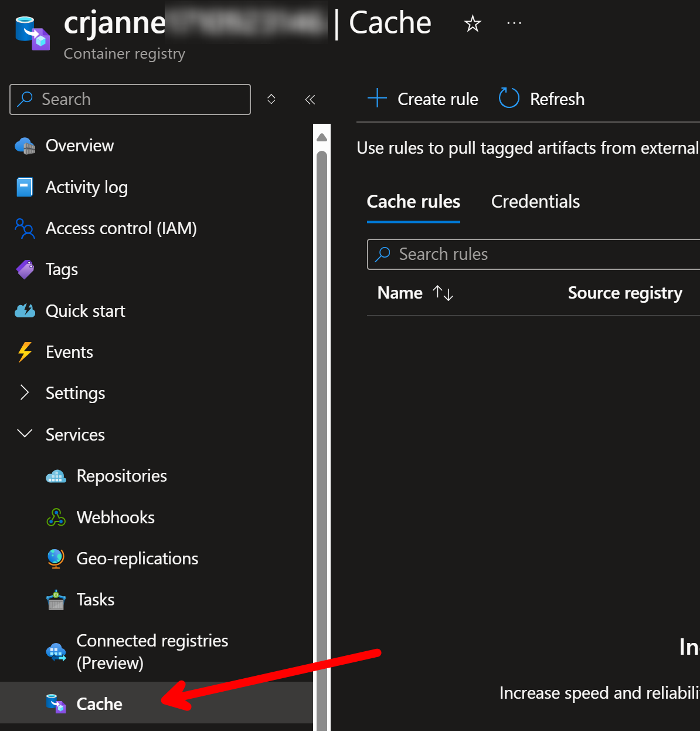The image size is (700, 731).
Task: Click the Cache menu icon
Action: pyautogui.click(x=56, y=703)
